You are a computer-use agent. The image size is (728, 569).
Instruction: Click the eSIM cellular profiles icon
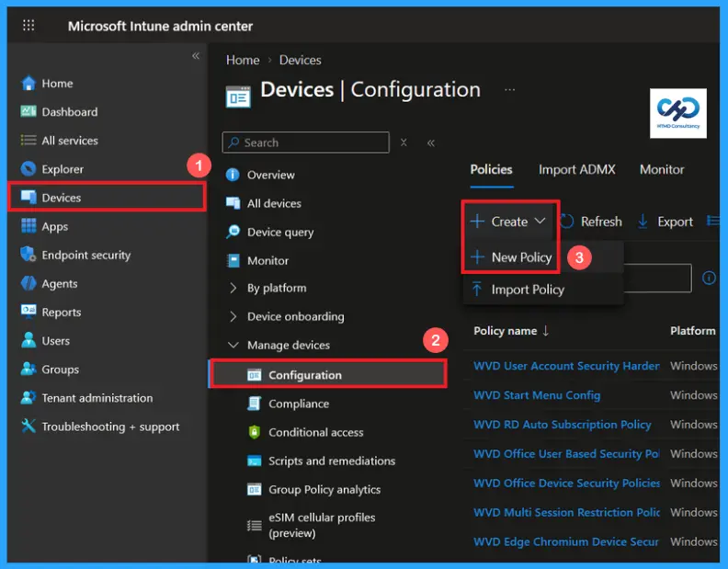[x=254, y=526]
